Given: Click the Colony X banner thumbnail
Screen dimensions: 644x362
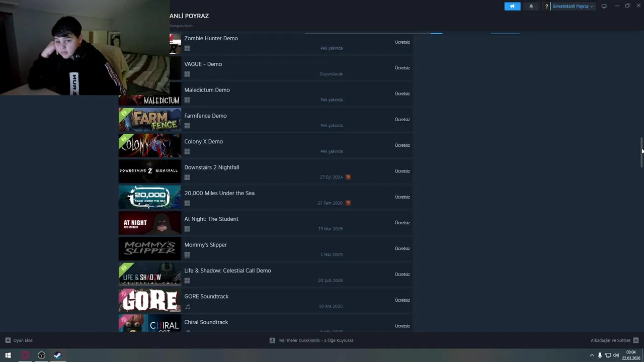Looking at the screenshot, I should coord(149,145).
